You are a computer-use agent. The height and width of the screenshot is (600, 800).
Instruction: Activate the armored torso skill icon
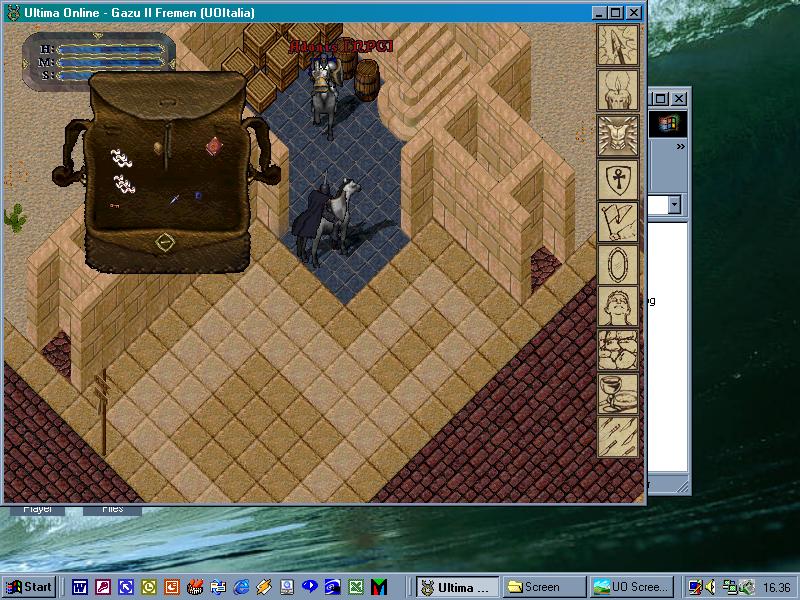point(618,135)
